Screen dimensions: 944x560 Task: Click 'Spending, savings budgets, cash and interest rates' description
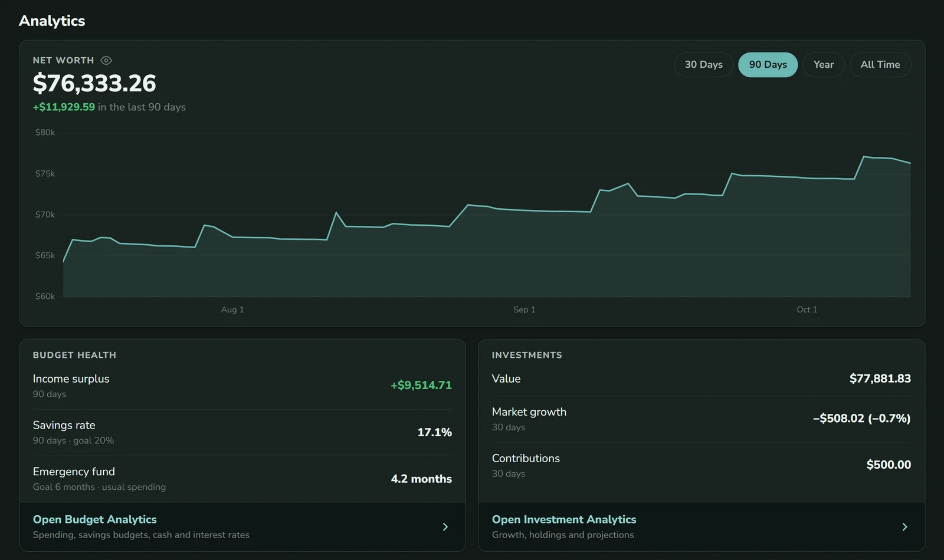(x=141, y=535)
